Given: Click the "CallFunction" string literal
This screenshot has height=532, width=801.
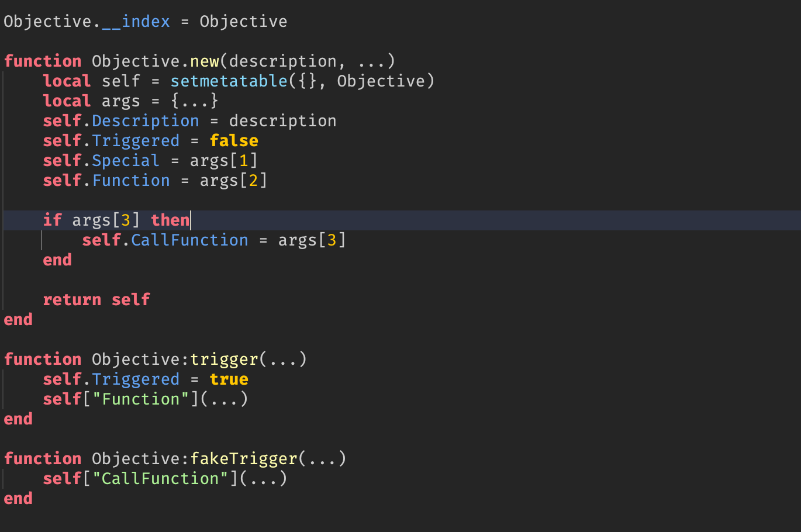Looking at the screenshot, I should point(160,479).
